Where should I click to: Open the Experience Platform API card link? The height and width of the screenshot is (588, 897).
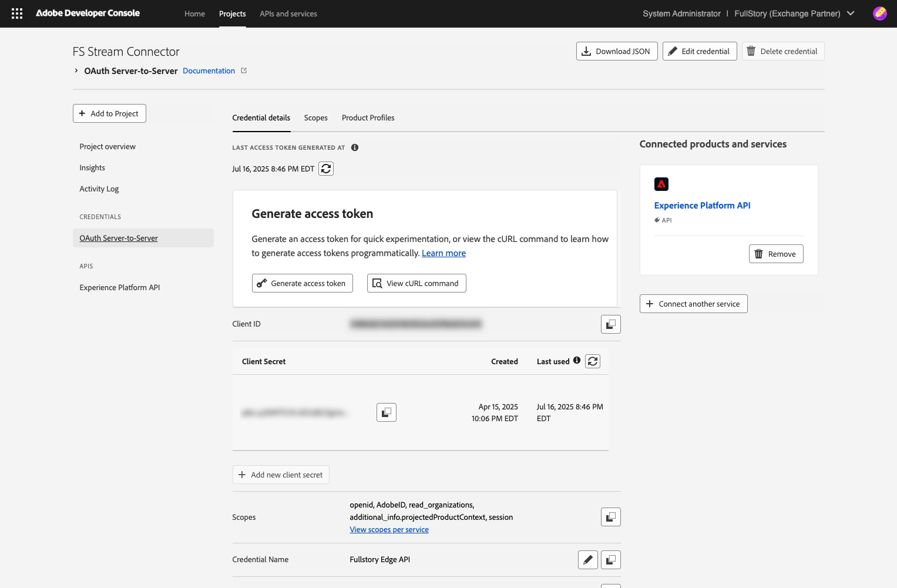pyautogui.click(x=703, y=206)
